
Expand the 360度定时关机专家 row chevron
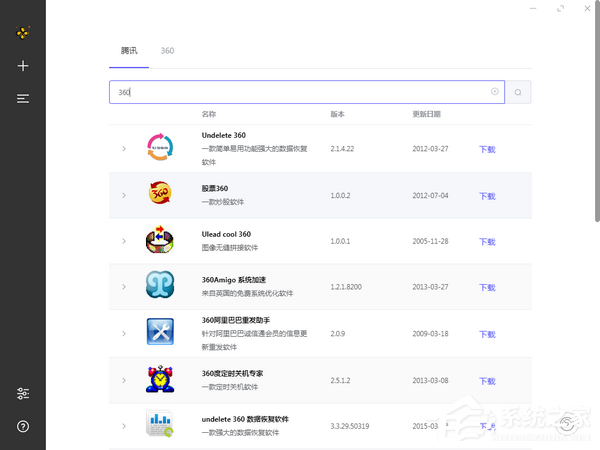tap(124, 380)
